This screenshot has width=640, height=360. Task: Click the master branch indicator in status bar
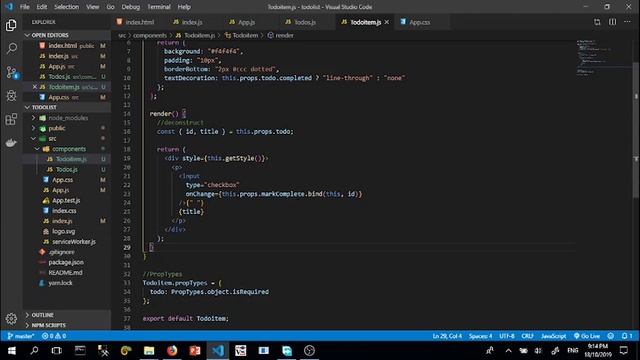click(x=20, y=336)
